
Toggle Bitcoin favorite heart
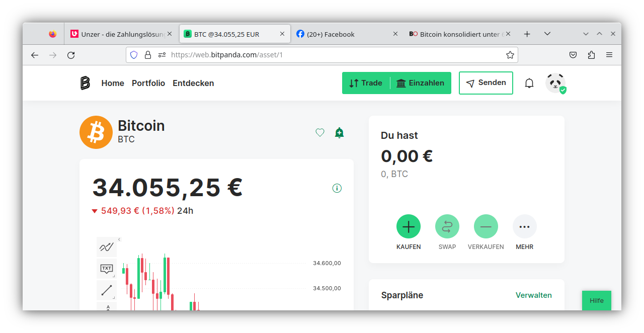320,133
